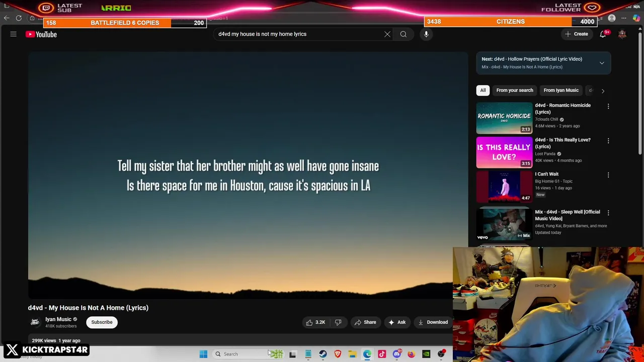Clear the search box with the X

click(x=387, y=34)
